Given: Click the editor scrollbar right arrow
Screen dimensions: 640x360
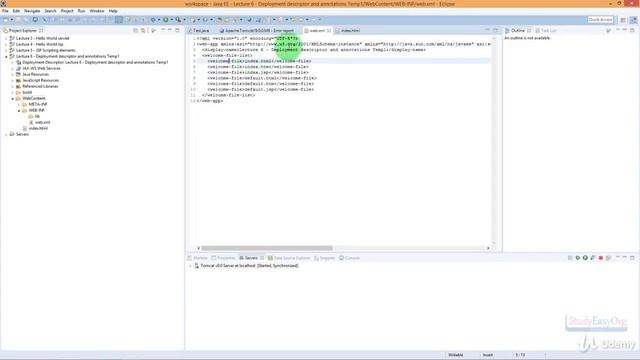Looking at the screenshot, I should click(488, 248).
